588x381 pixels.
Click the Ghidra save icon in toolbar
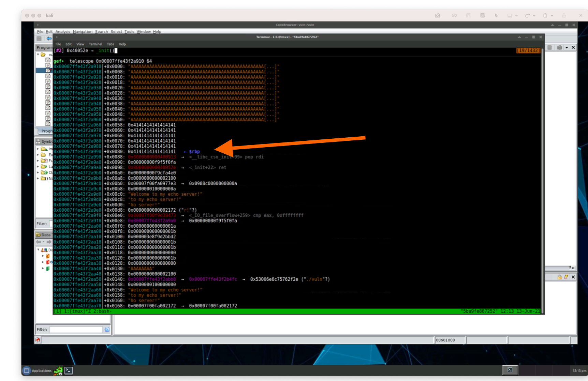pyautogui.click(x=39, y=39)
